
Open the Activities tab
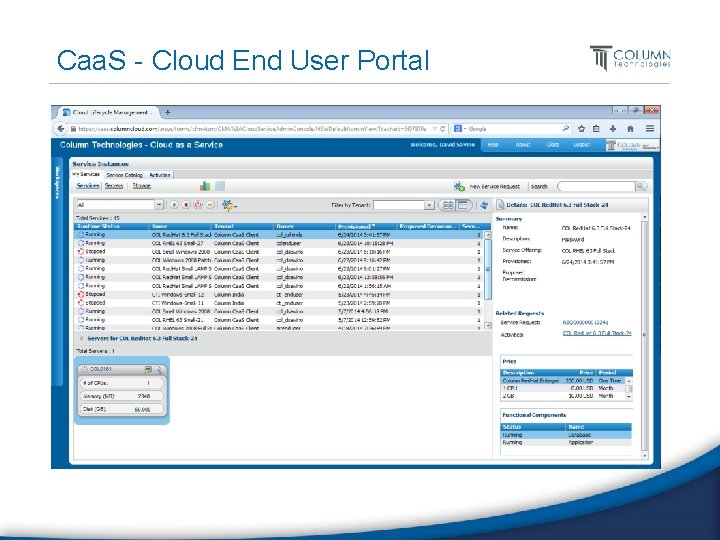pos(160,175)
